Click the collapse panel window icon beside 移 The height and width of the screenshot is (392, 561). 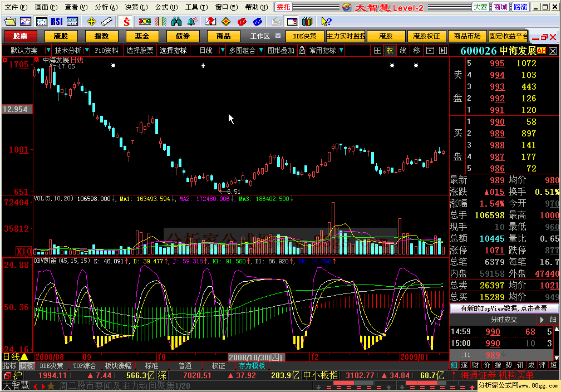point(430,51)
